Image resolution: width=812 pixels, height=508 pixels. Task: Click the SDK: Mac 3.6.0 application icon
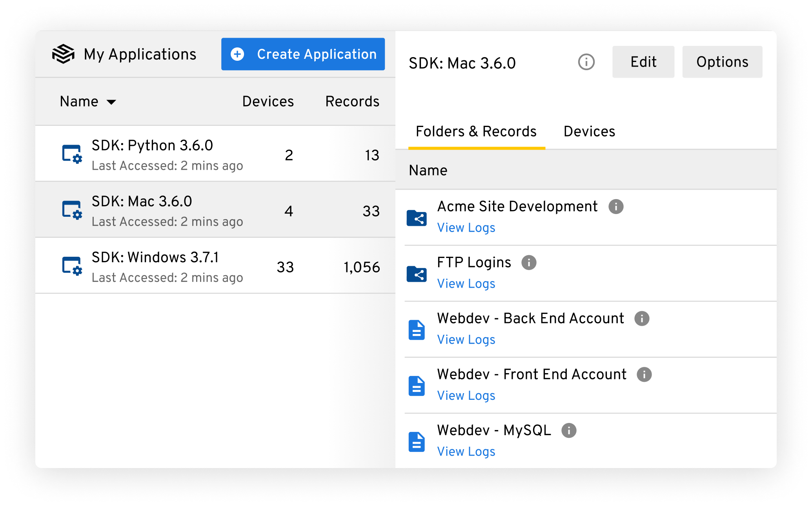click(70, 212)
